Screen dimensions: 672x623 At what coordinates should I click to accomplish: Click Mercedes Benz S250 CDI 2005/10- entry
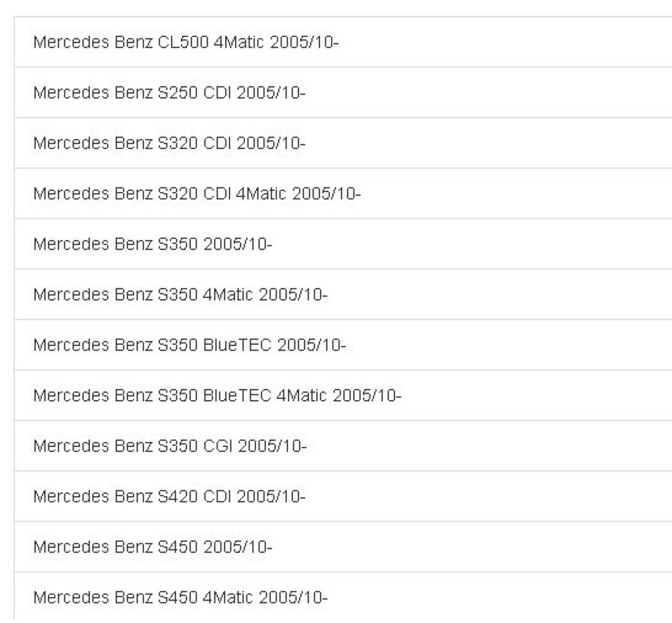343,92
